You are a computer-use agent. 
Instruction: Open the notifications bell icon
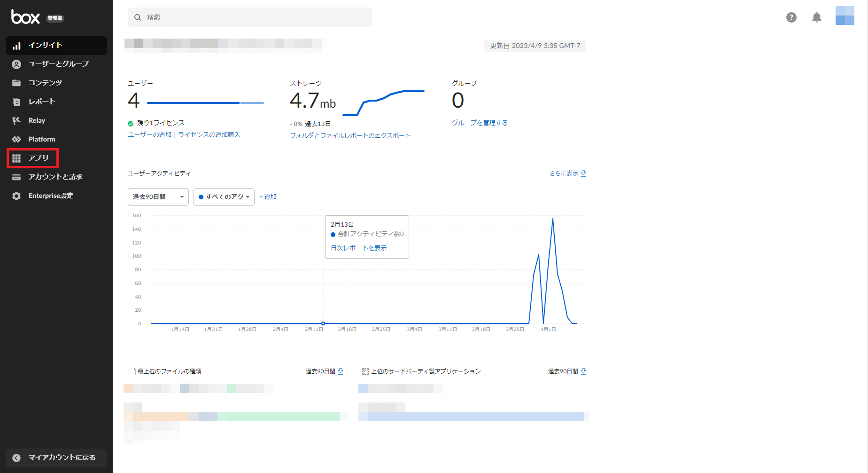tap(817, 17)
